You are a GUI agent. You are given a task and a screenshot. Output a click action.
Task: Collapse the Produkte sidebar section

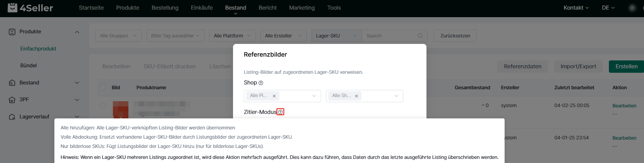click(x=77, y=32)
